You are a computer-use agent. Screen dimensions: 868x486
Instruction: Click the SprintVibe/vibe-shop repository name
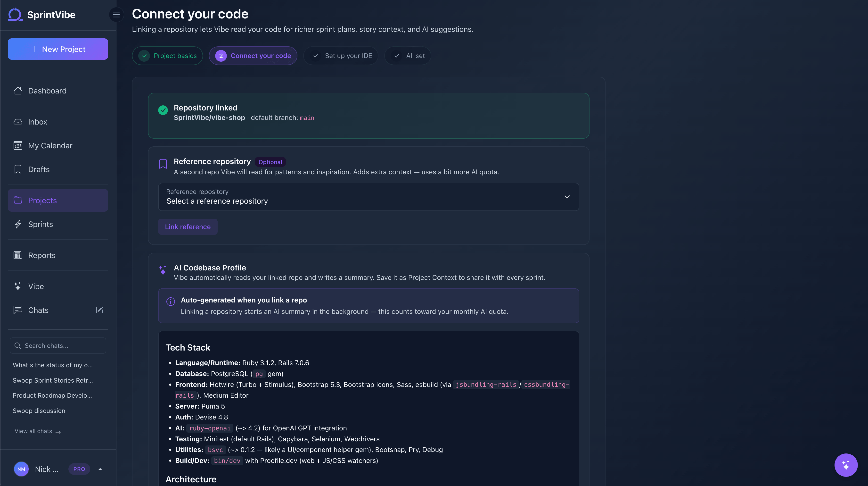pyautogui.click(x=209, y=118)
